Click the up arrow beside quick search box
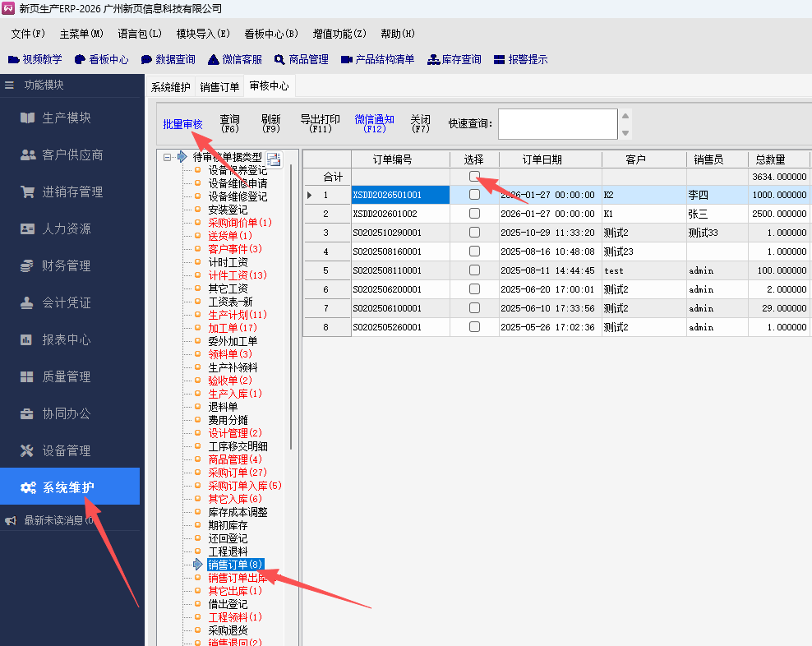 coord(625,116)
